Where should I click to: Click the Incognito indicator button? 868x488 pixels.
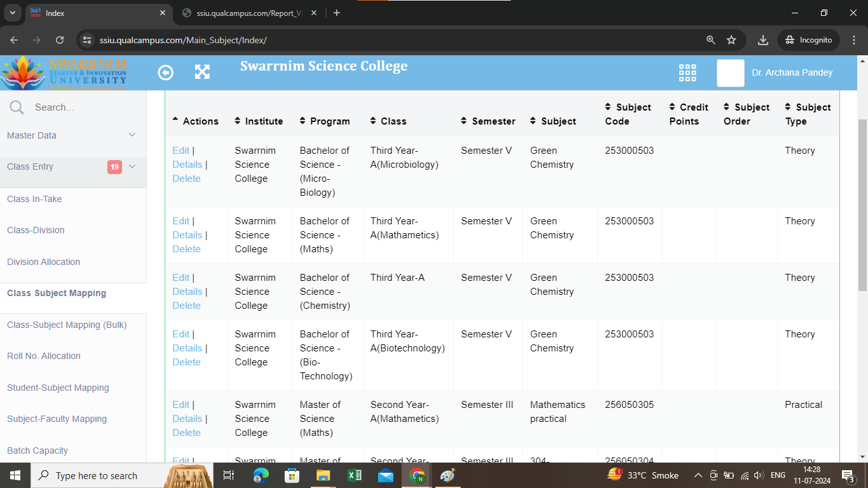[808, 39]
